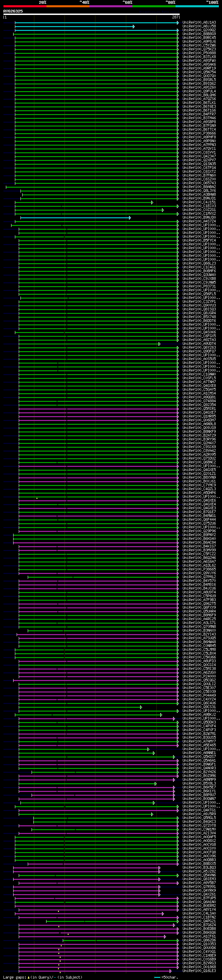Select label UniRef100_O01868
The image size is (222, 980).
point(199,967)
